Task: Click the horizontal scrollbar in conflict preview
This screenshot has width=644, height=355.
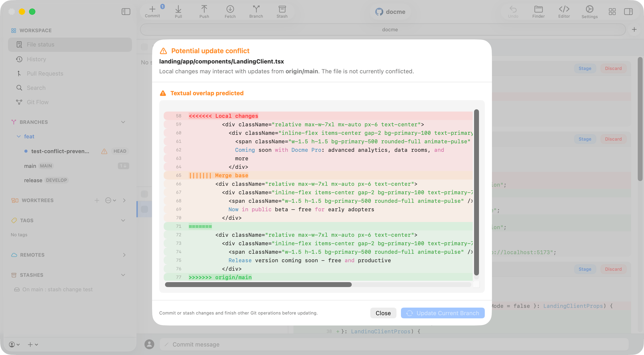Action: [258, 285]
